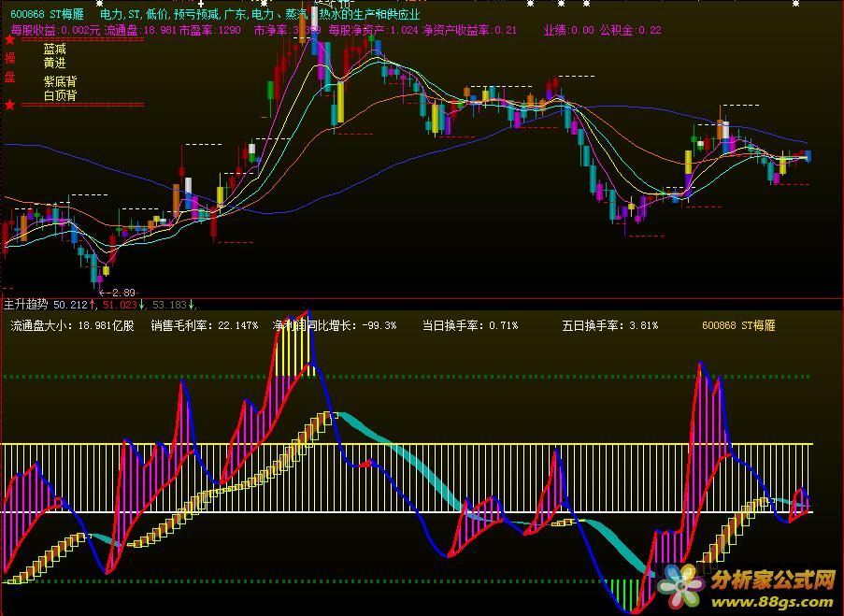Click yellow 600868 ST梅雁 in indicator panel
This screenshot has height=616, width=844.
tap(738, 326)
